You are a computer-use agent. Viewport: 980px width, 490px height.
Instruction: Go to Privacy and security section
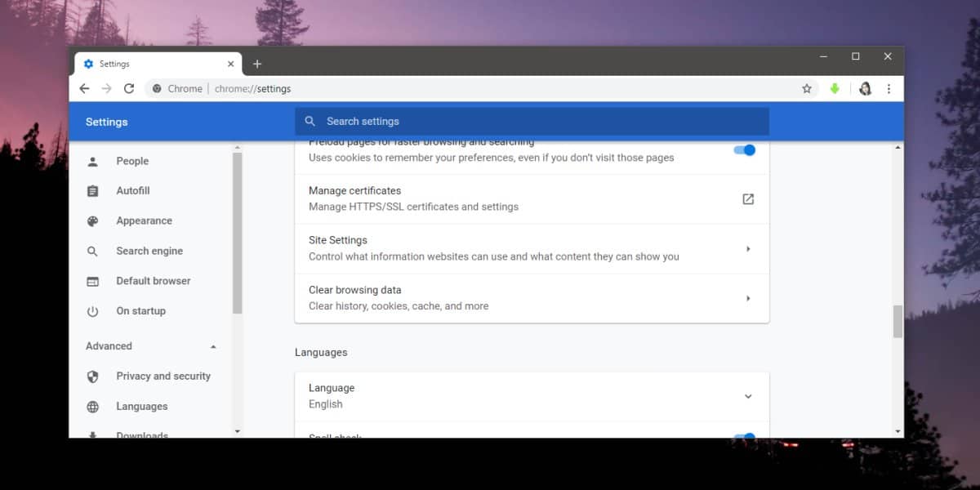[x=163, y=376]
